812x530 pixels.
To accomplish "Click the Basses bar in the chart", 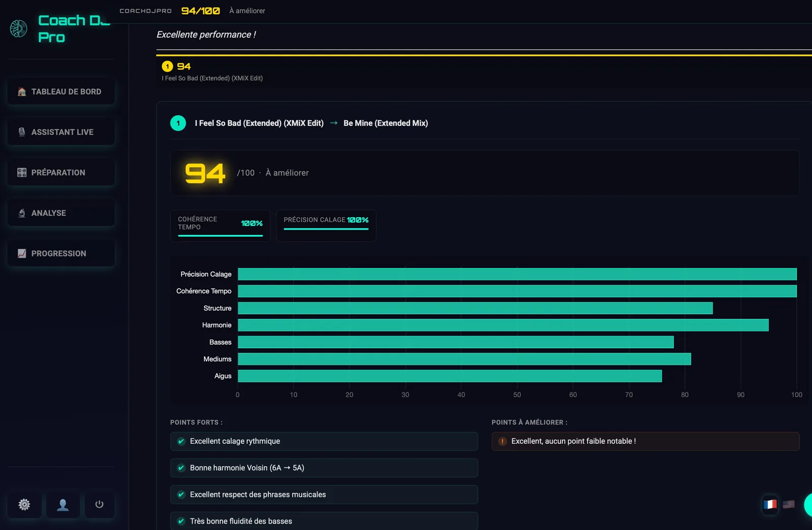I will (456, 342).
